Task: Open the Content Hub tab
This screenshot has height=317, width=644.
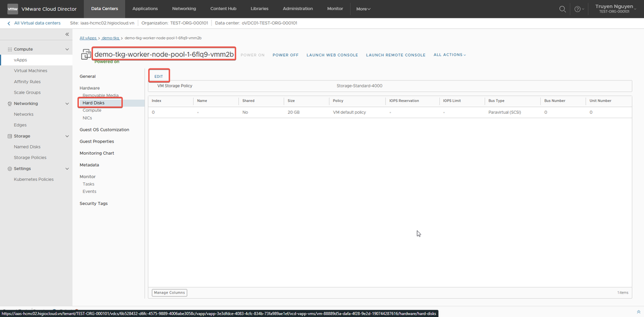Action: coord(223,9)
